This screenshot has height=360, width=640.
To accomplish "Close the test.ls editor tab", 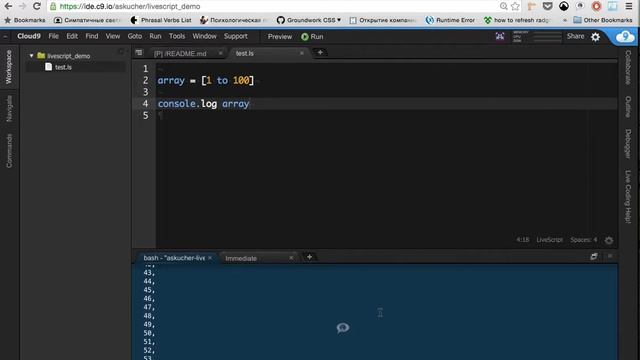I will coord(302,53).
